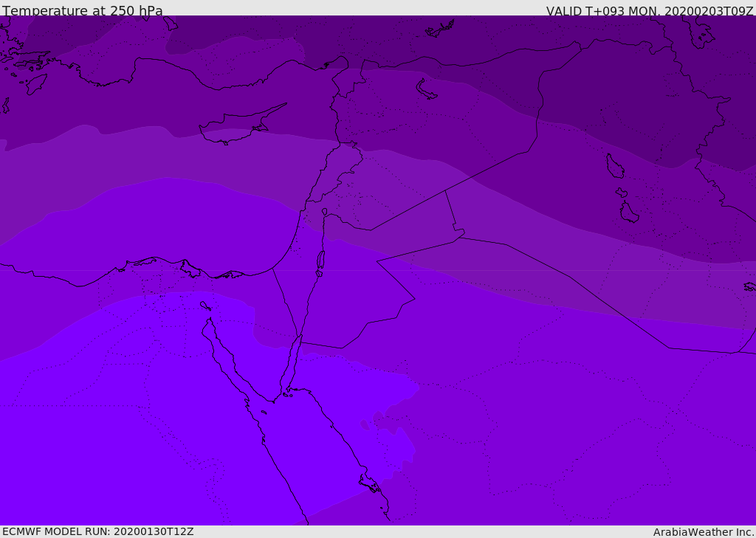Click Lake Assad in northern Syria

tap(427, 90)
